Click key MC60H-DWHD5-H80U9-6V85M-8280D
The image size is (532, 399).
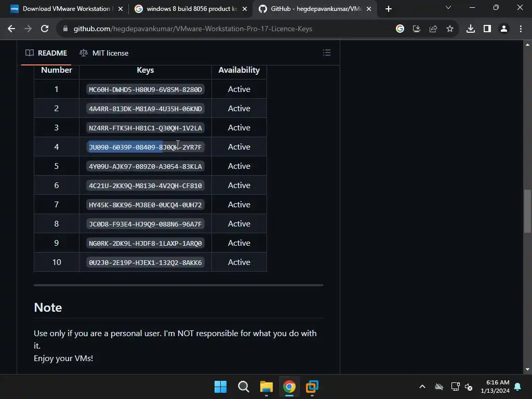(x=145, y=89)
